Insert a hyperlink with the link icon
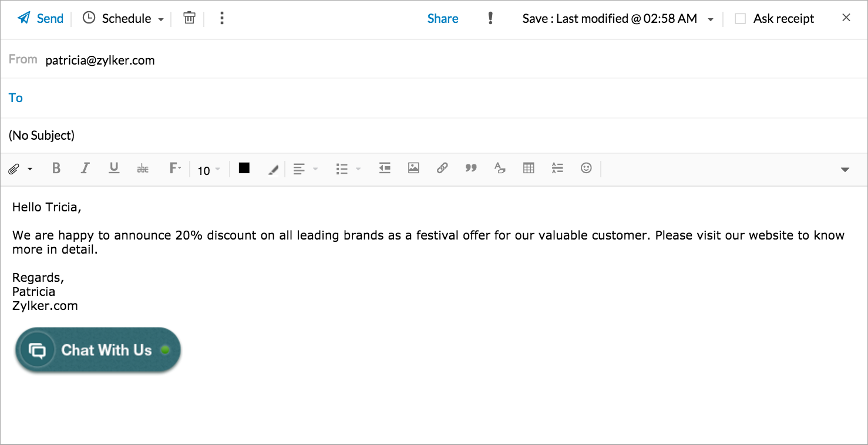Screen dimensions: 868x445 (442, 168)
